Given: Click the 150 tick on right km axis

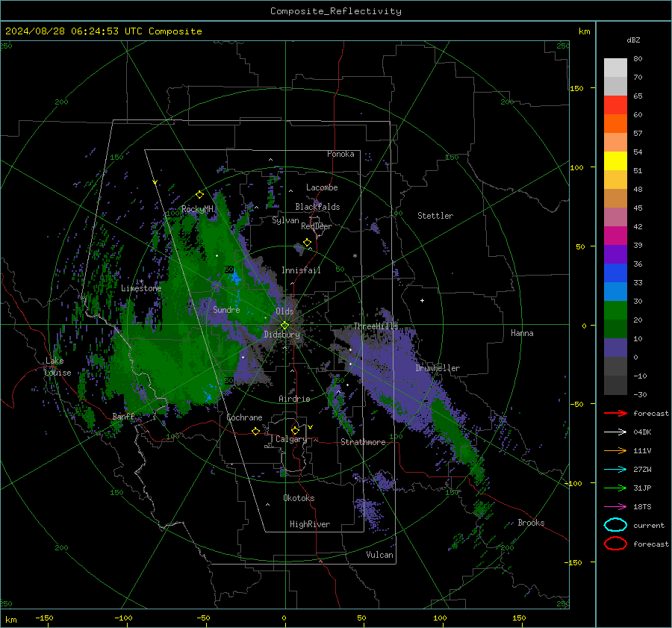Looking at the screenshot, I should click(577, 88).
